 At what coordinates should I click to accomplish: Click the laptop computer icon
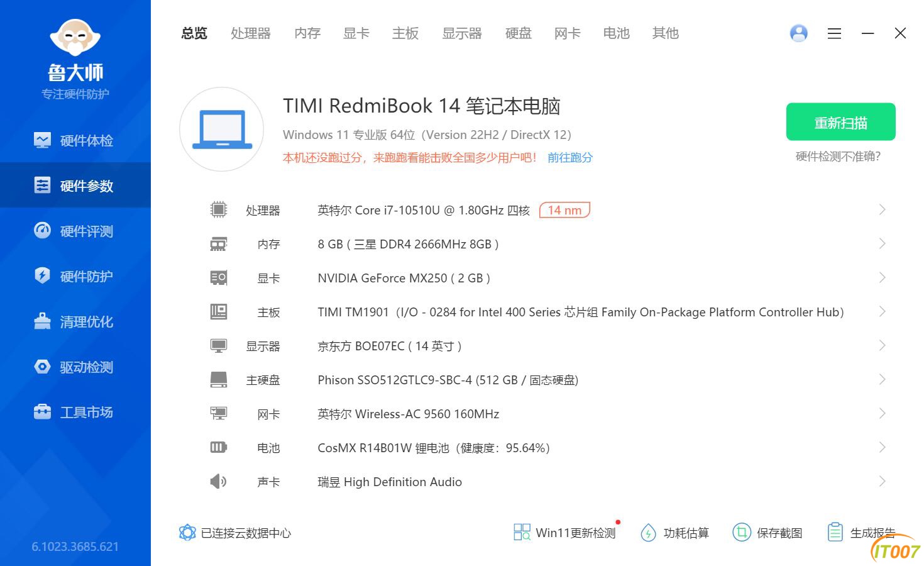[x=222, y=130]
